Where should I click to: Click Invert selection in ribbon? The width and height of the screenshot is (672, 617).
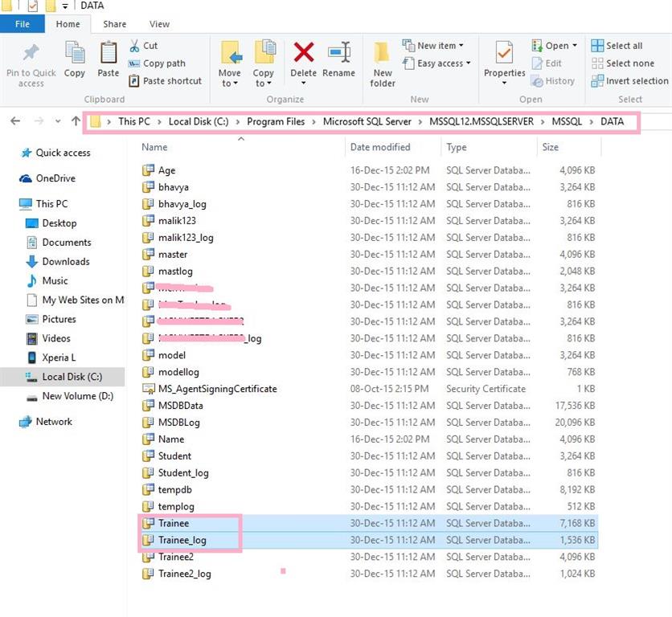point(629,81)
